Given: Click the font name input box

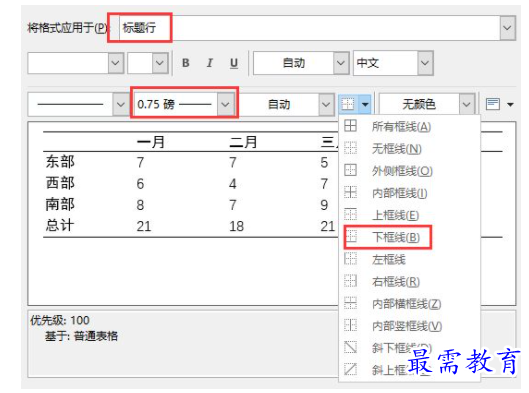Looking at the screenshot, I should [68, 63].
